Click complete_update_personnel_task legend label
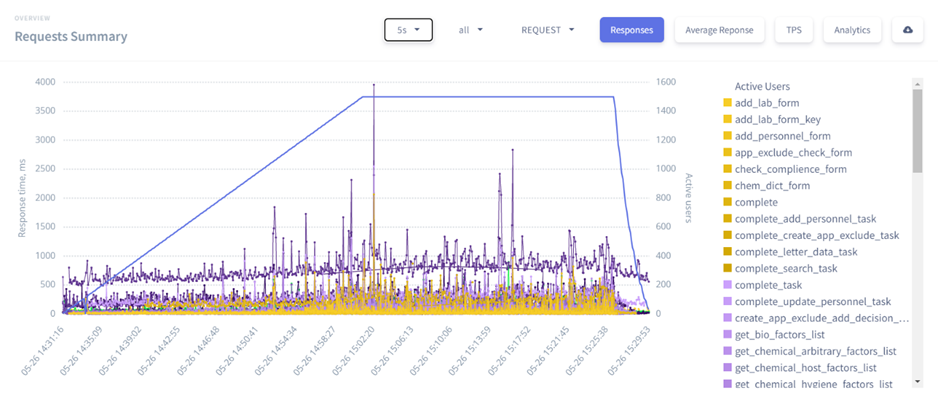The height and width of the screenshot is (400, 938). pos(813,302)
